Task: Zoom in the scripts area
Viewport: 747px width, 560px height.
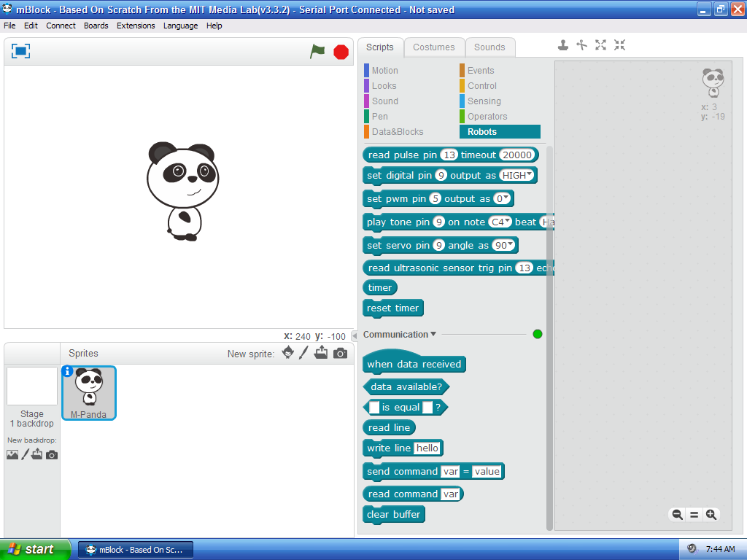Action: click(x=711, y=514)
